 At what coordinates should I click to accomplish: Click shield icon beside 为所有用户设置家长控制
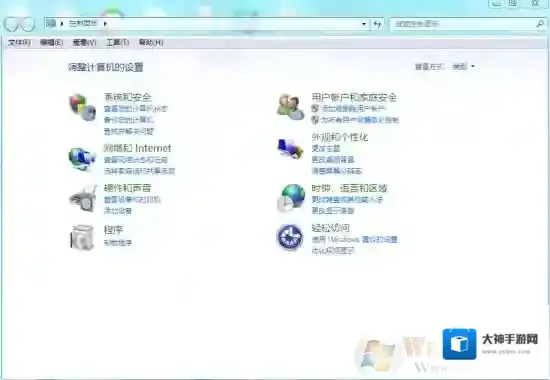click(x=315, y=120)
